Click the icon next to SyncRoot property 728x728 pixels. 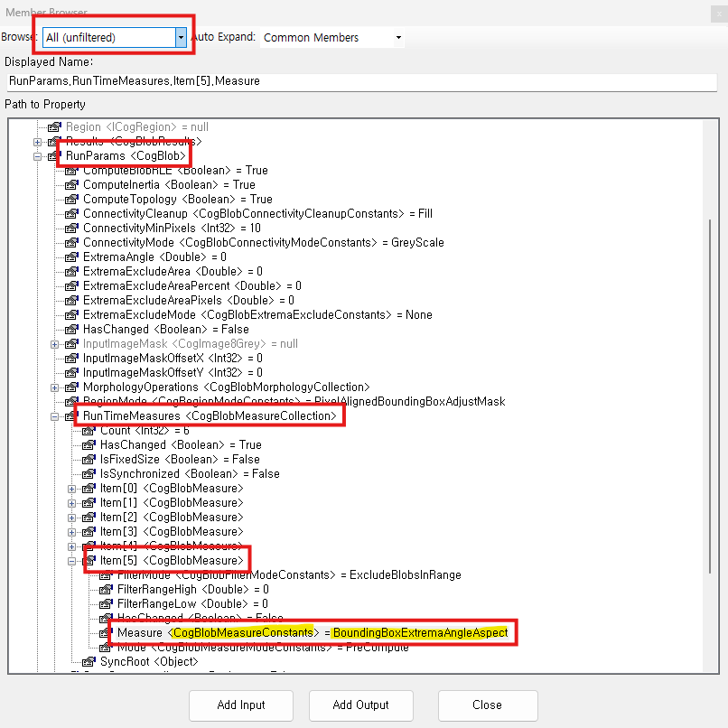(88, 661)
